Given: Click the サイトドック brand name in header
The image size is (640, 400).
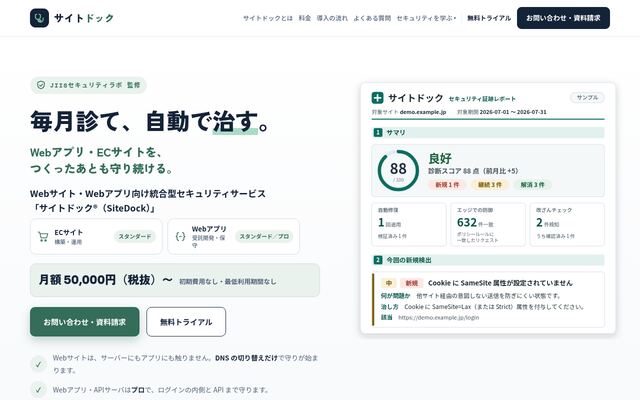Looking at the screenshot, I should point(84,18).
